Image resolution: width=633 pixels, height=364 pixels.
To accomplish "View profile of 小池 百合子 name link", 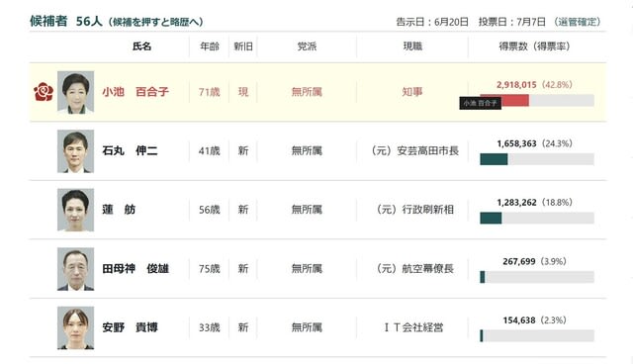I will tap(136, 92).
